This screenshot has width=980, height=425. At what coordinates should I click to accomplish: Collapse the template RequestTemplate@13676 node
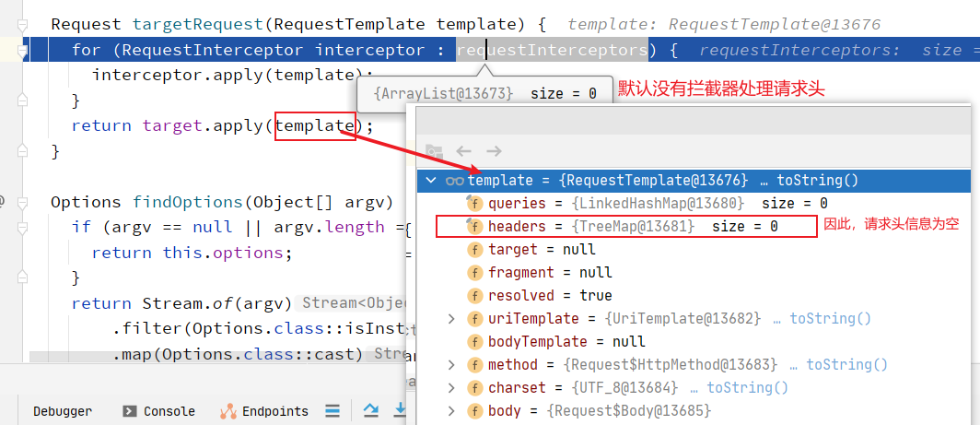431,181
